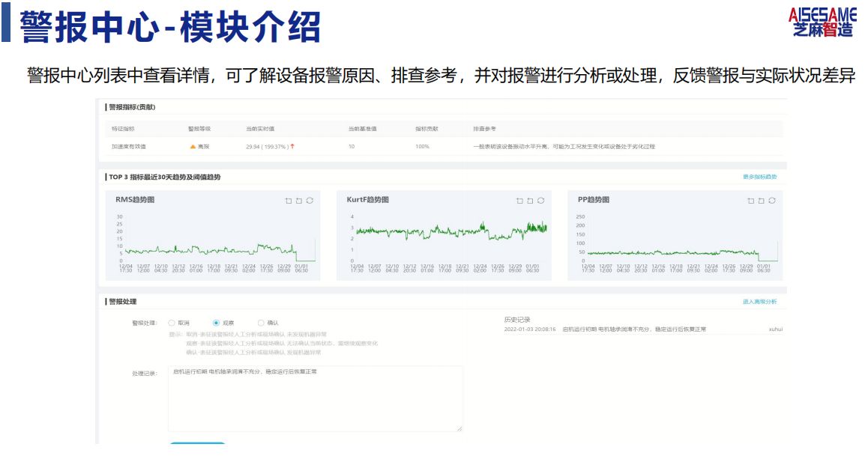The width and height of the screenshot is (868, 465).
Task: Click the 加速度有效值 indicator cell
Action: [128, 147]
